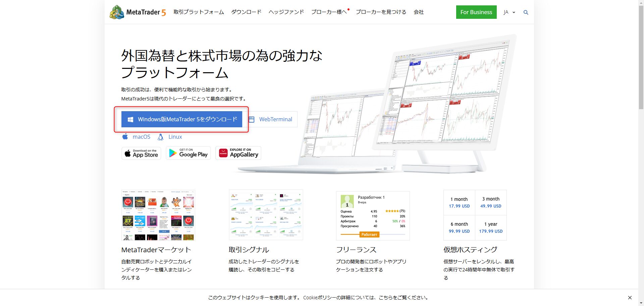Click the 1 month 17.99 USD cell
Viewport: 644px width, 306px height.
[x=459, y=203]
